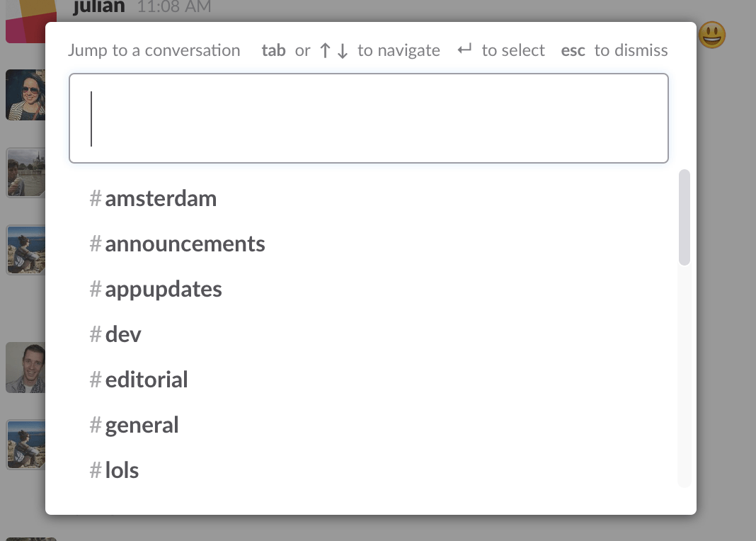Jump to the #general channel
The image size is (756, 541).
[142, 425]
